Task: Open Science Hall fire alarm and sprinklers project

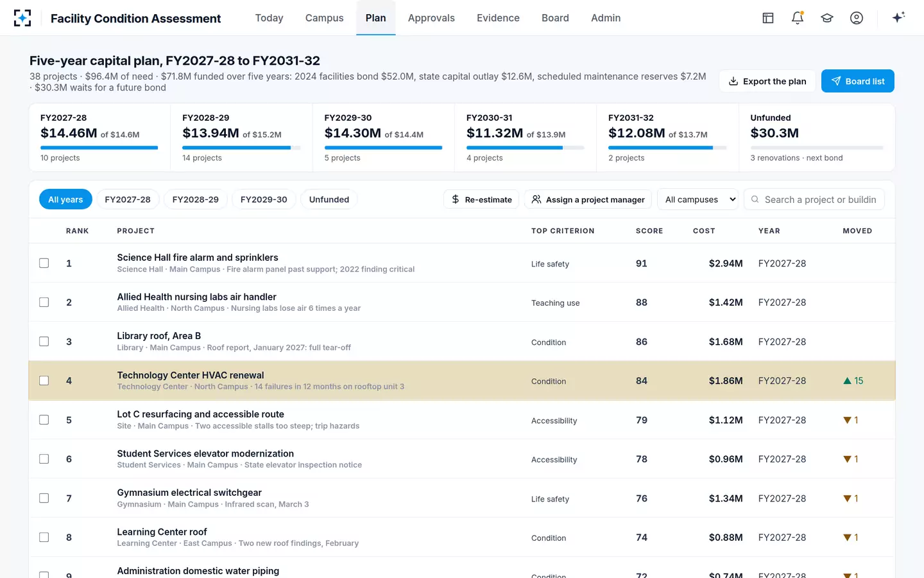Action: [198, 258]
